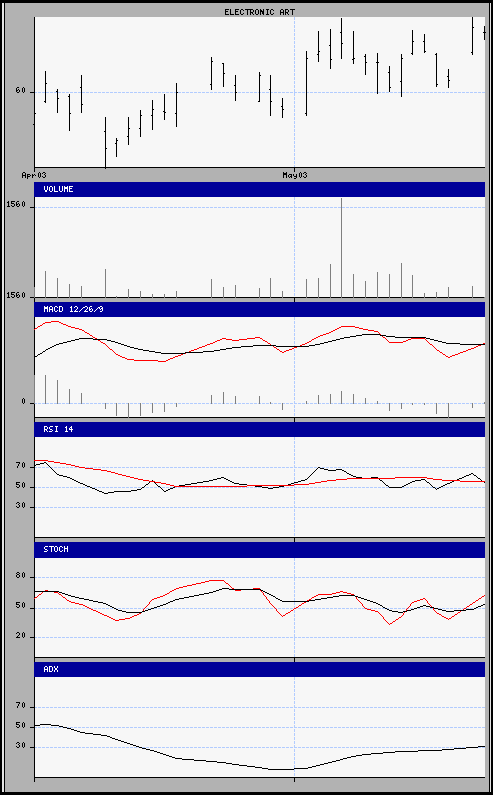Click the RSI 14 panel header
Screen dimensions: 493x795
coord(259,429)
